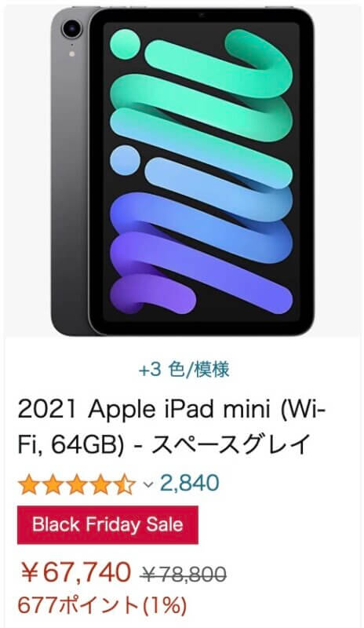Click the Black Friday Sale badge
This screenshot has height=628, width=364.
(x=107, y=524)
